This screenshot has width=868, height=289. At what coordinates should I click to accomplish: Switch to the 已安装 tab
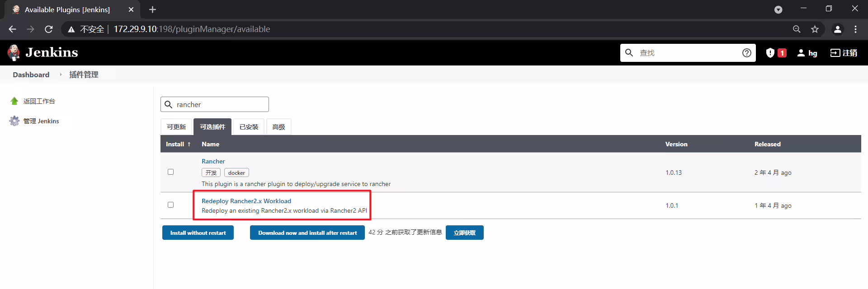click(x=249, y=127)
